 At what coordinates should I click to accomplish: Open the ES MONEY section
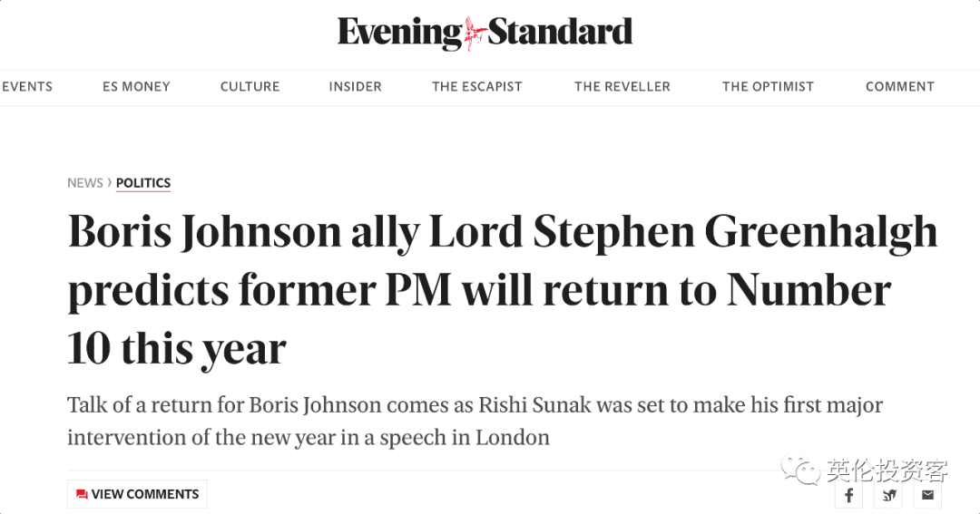tap(136, 87)
